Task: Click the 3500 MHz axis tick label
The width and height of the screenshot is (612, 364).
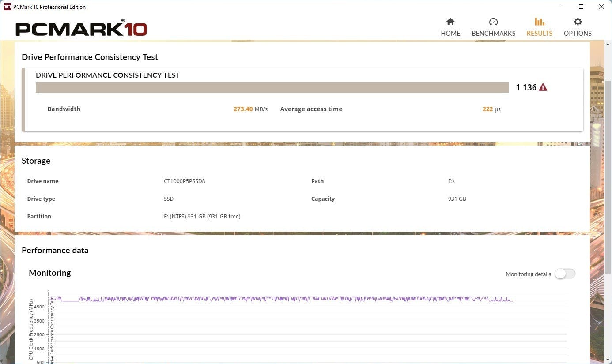Action: [39, 321]
